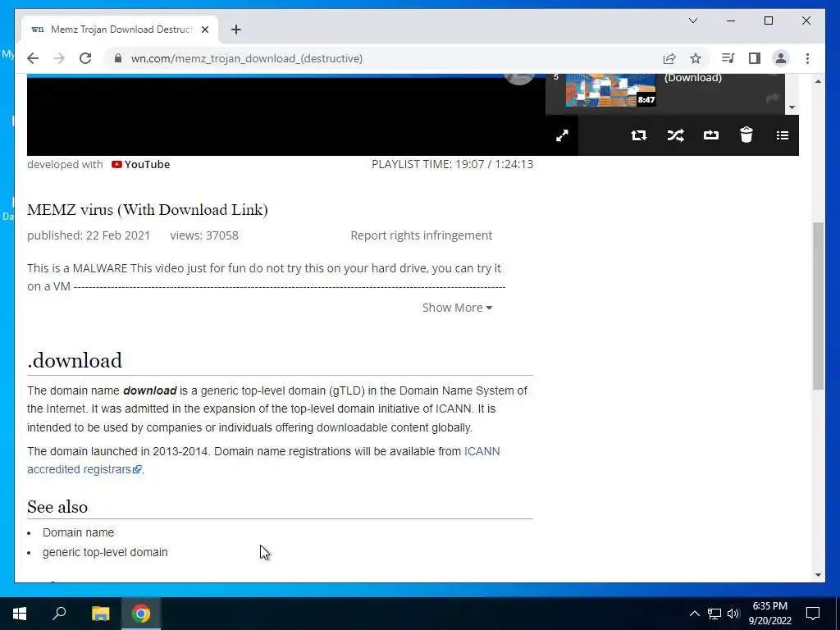
Task: Expand description with Show More
Action: pos(457,308)
